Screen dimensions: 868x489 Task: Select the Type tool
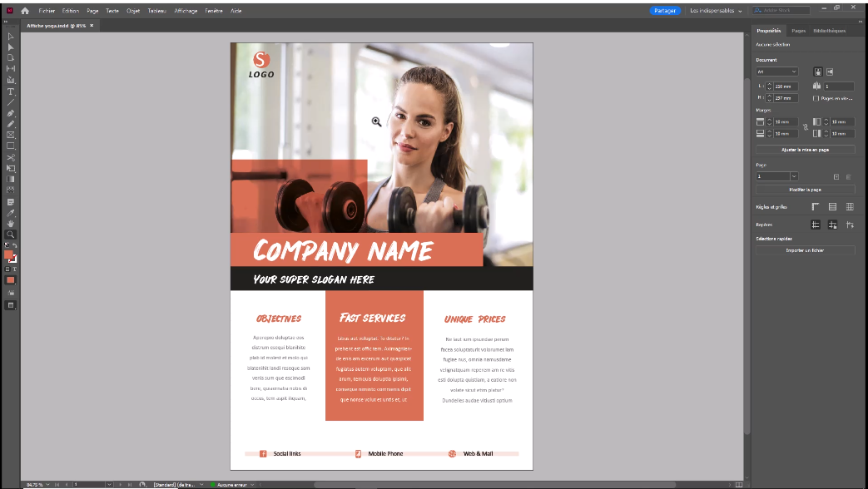[x=10, y=91]
